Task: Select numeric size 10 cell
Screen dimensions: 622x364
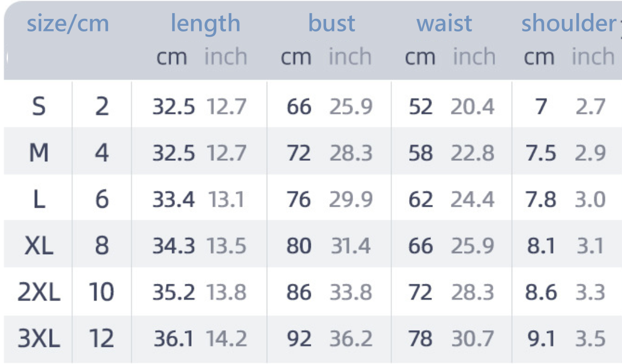Action: click(101, 292)
